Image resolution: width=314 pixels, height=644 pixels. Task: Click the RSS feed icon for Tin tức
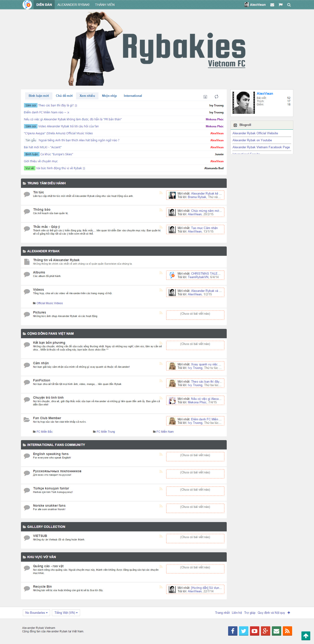[x=161, y=193]
